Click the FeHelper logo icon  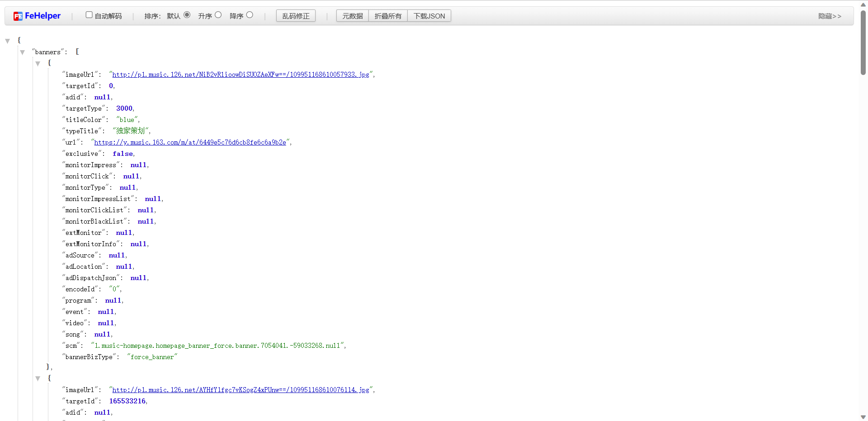click(18, 16)
